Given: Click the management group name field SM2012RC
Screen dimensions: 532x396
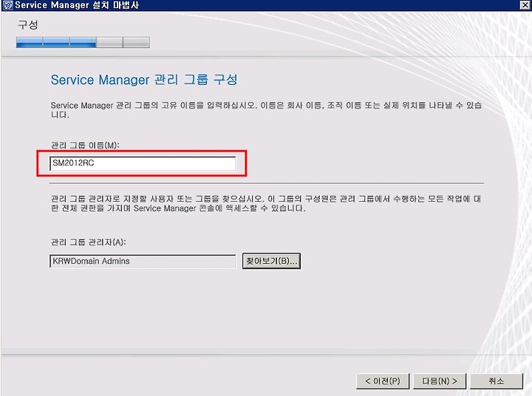Looking at the screenshot, I should 143,163.
